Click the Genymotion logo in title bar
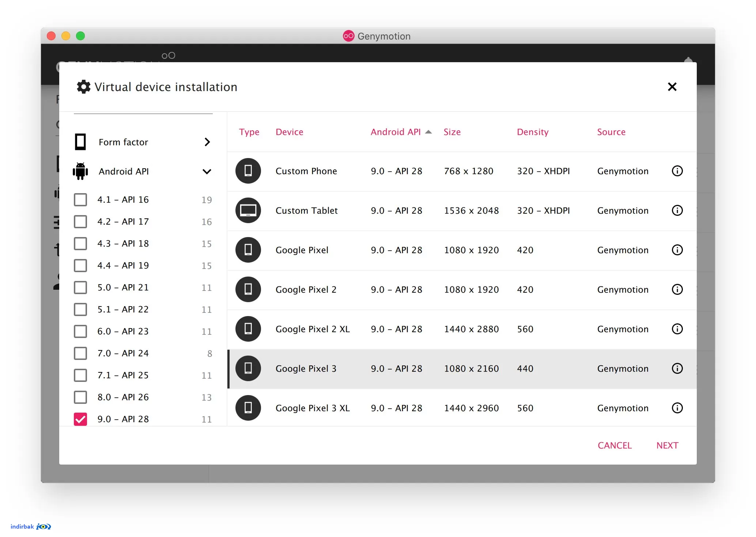The height and width of the screenshot is (537, 756). tap(348, 36)
